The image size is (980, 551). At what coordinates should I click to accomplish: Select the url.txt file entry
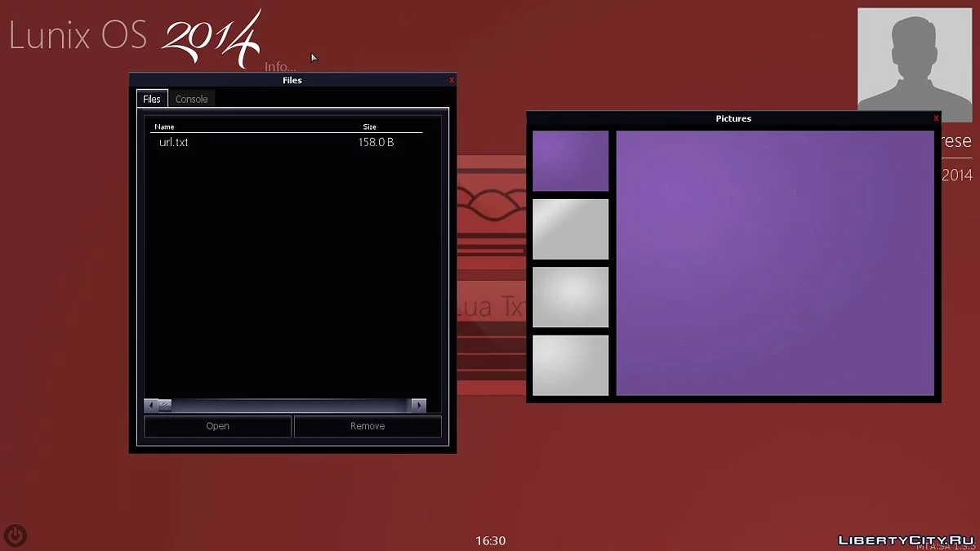point(172,142)
